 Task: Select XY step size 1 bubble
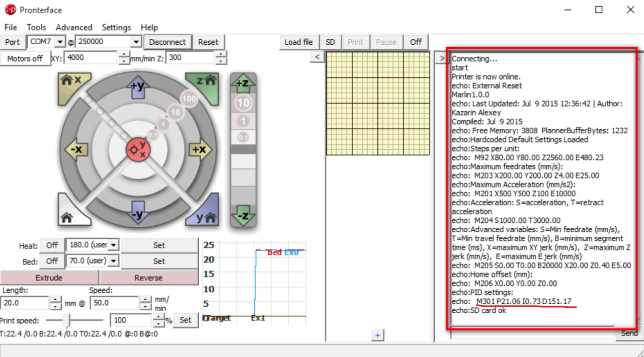click(x=163, y=124)
